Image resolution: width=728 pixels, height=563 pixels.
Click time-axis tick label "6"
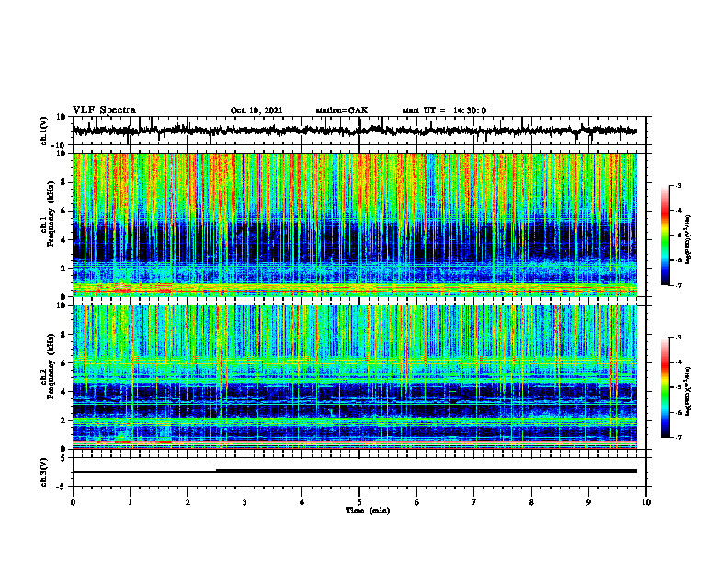[x=417, y=502]
